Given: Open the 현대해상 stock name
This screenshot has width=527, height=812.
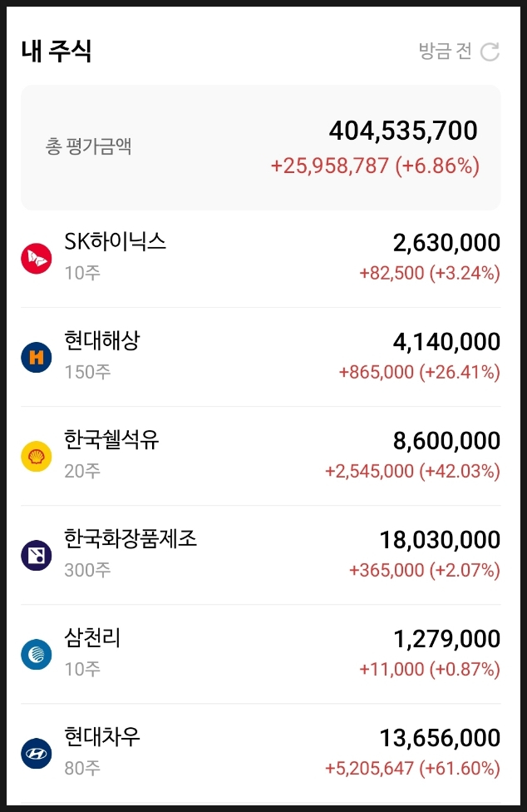Looking at the screenshot, I should point(102,340).
